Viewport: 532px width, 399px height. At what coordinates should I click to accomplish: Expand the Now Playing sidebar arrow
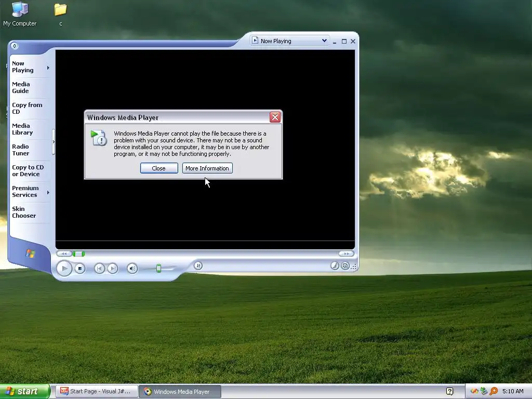coord(48,68)
